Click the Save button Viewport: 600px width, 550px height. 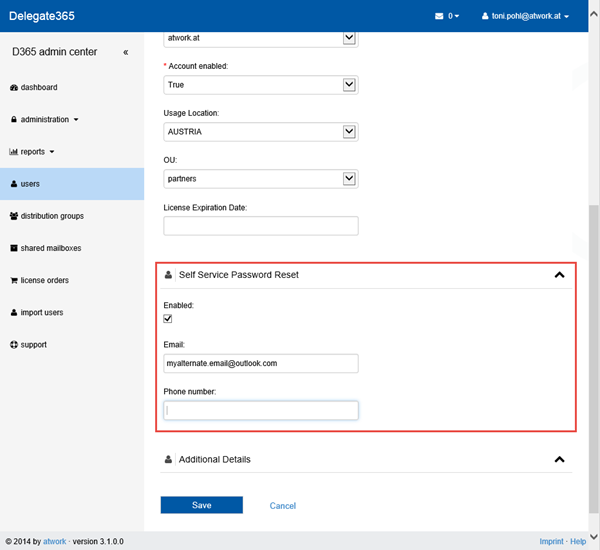pyautogui.click(x=201, y=505)
